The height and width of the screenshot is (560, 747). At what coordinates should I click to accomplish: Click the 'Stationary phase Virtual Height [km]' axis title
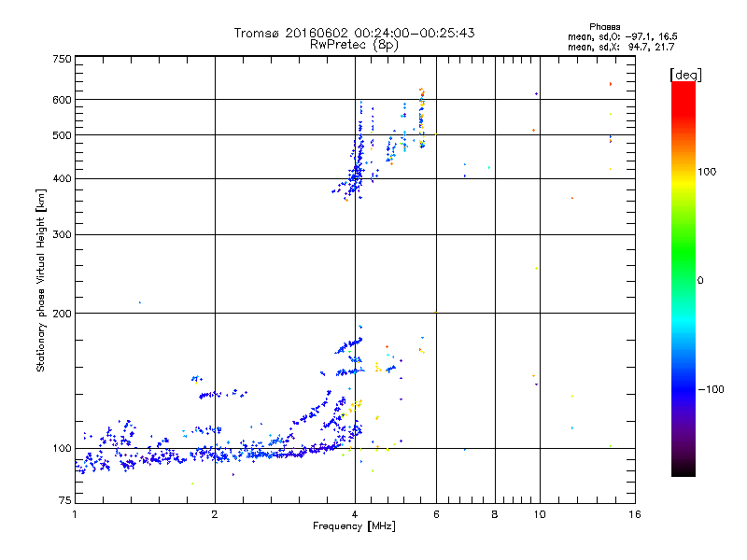coord(41,280)
